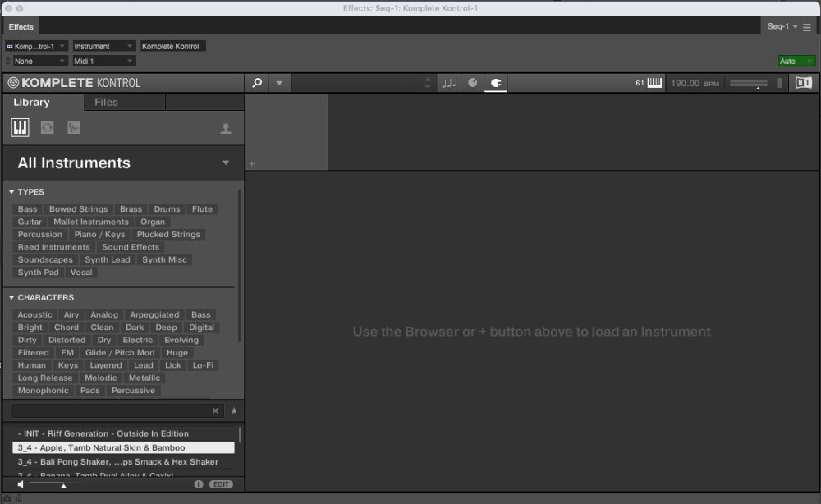Image resolution: width=821 pixels, height=504 pixels.
Task: Filter by Synth Lead type
Action: coord(108,259)
